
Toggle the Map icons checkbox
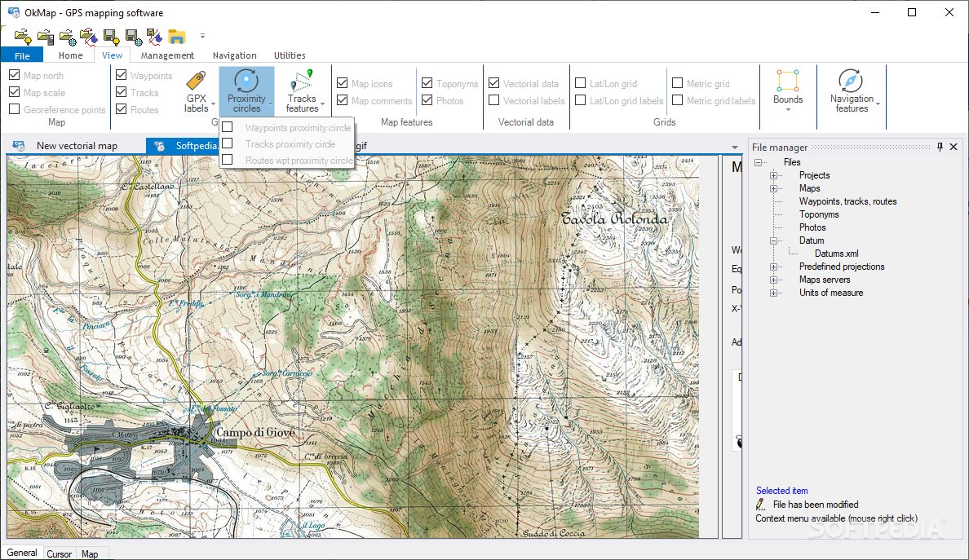(x=342, y=82)
